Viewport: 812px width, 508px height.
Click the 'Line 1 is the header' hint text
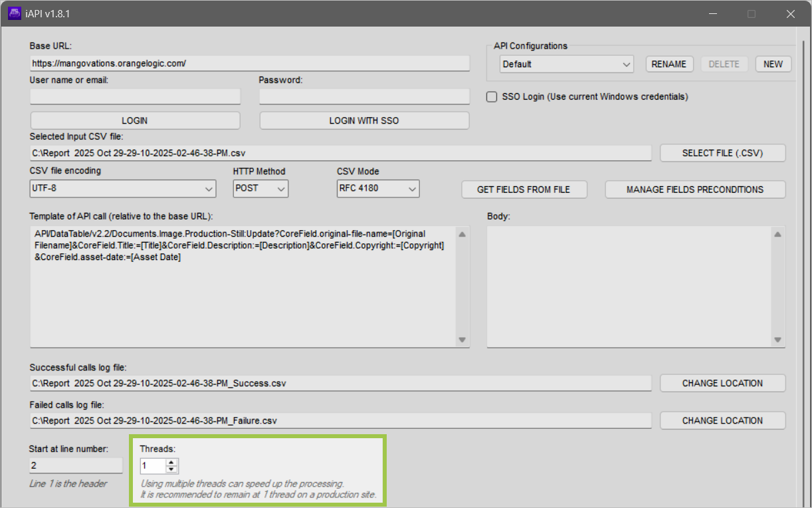pos(68,483)
